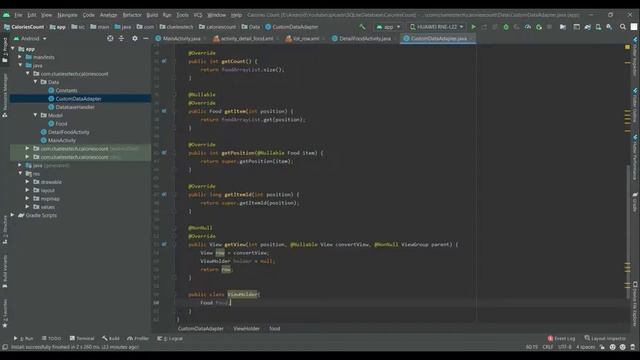Collapse the Data package node
Screen dimensions: 640x360
click(36, 82)
